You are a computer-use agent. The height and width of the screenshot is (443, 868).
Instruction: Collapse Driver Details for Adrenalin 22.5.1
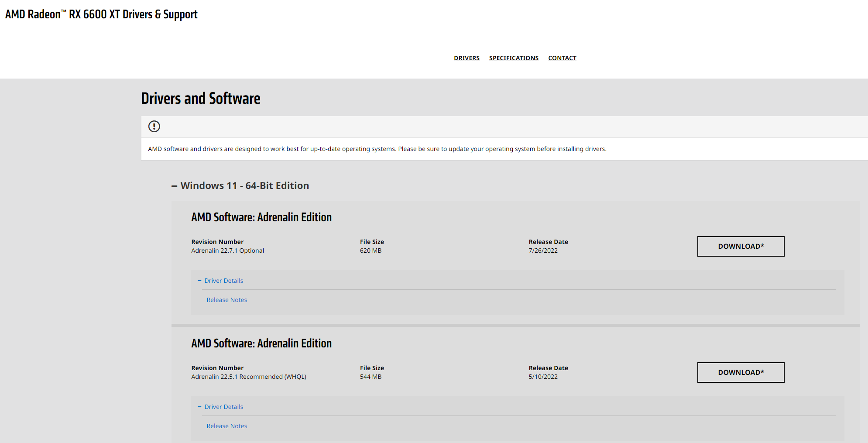[220, 407]
